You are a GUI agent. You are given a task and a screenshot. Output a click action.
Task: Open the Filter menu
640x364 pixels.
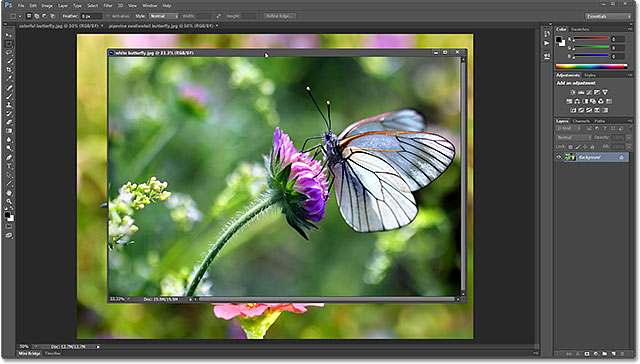pos(107,6)
